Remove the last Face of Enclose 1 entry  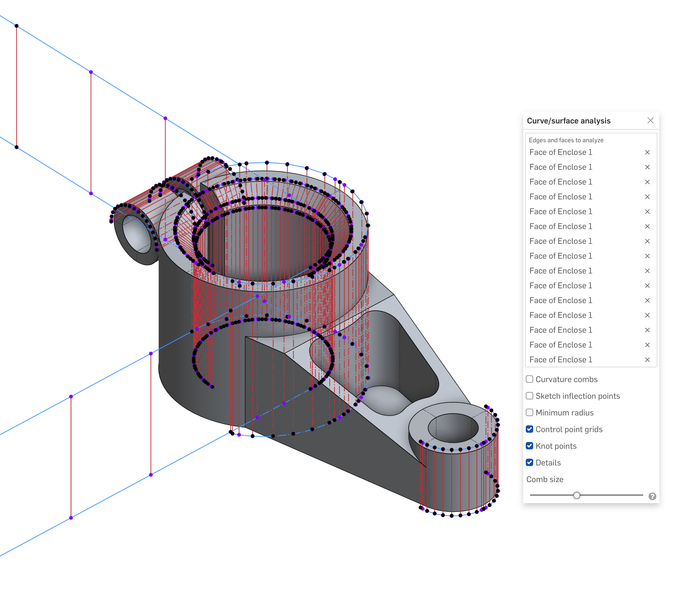pyautogui.click(x=647, y=360)
